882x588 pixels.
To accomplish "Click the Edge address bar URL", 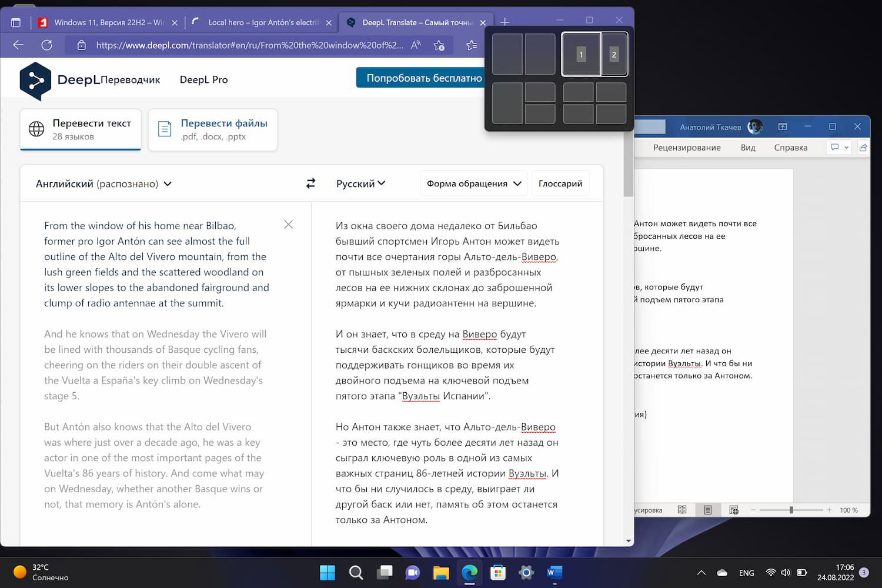I will point(250,45).
